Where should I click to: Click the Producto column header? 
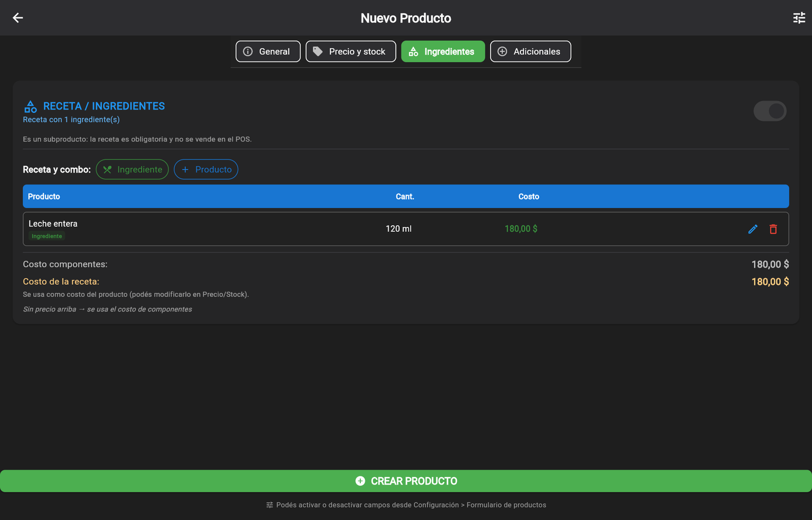click(44, 196)
